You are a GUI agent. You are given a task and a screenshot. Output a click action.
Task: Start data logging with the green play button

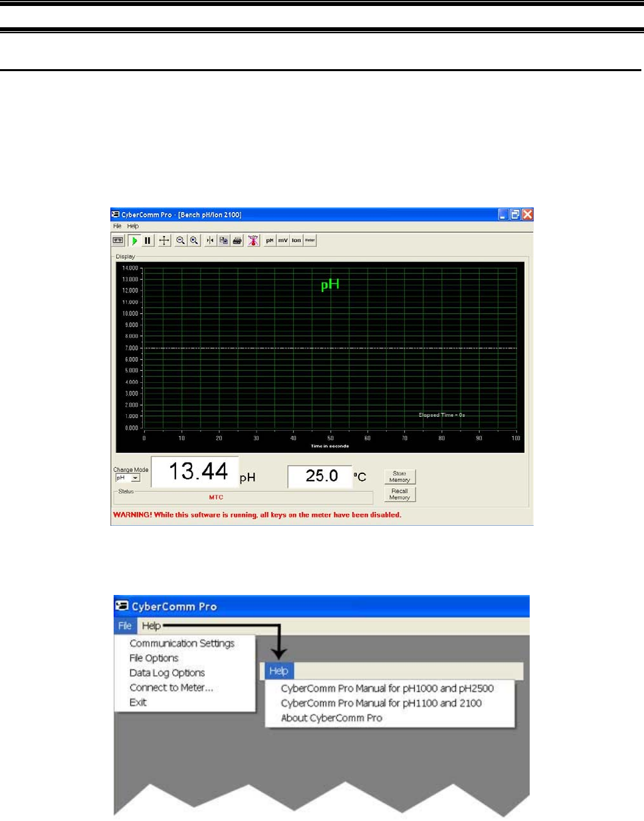(134, 241)
